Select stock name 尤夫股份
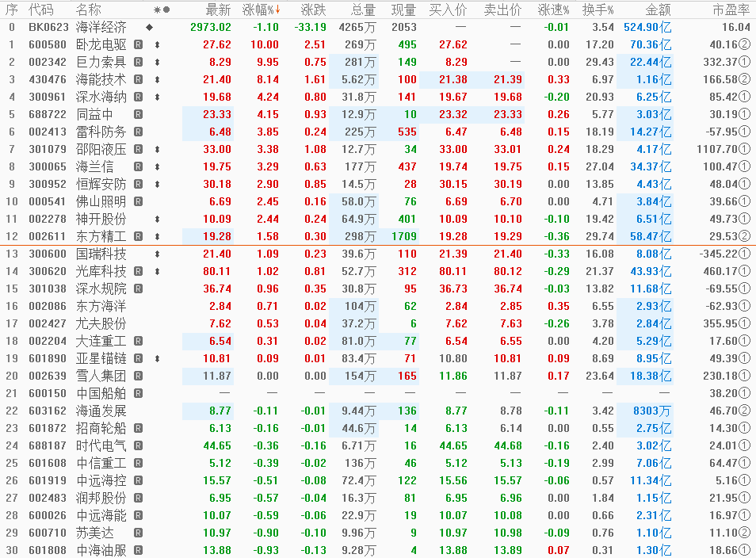756x558 pixels. (101, 323)
